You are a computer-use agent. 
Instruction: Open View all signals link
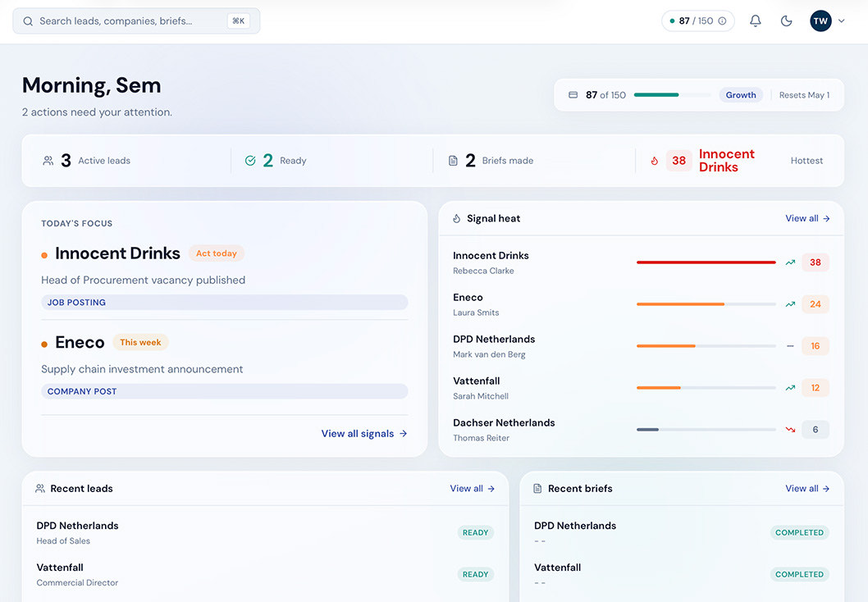click(x=364, y=434)
